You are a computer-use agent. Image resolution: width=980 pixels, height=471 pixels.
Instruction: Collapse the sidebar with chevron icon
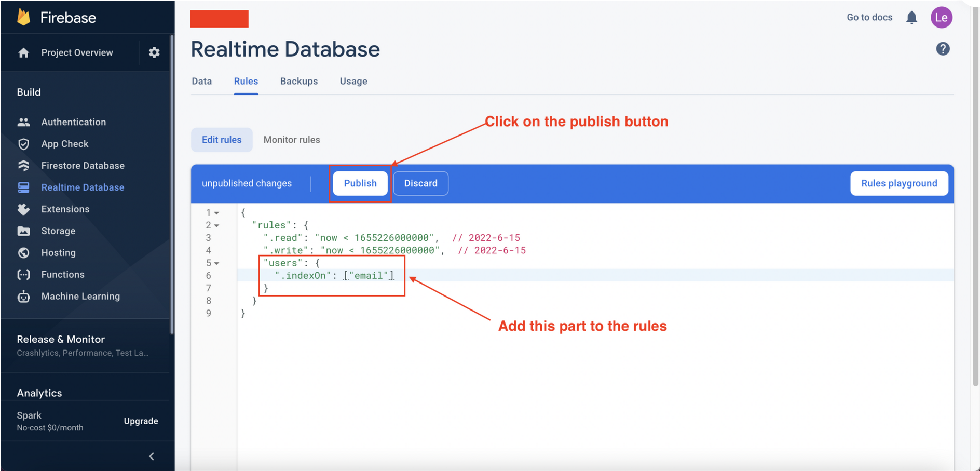pos(152,456)
